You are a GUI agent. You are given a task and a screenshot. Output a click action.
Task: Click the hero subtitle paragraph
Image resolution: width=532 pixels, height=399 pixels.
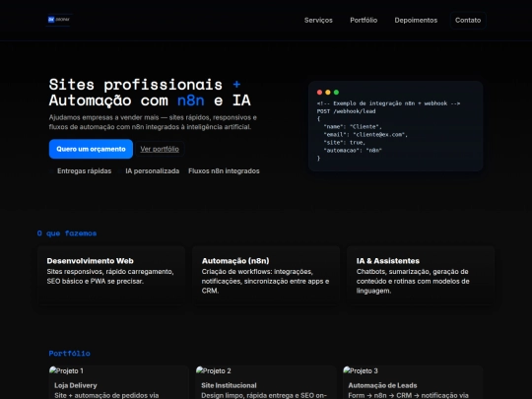click(x=153, y=122)
